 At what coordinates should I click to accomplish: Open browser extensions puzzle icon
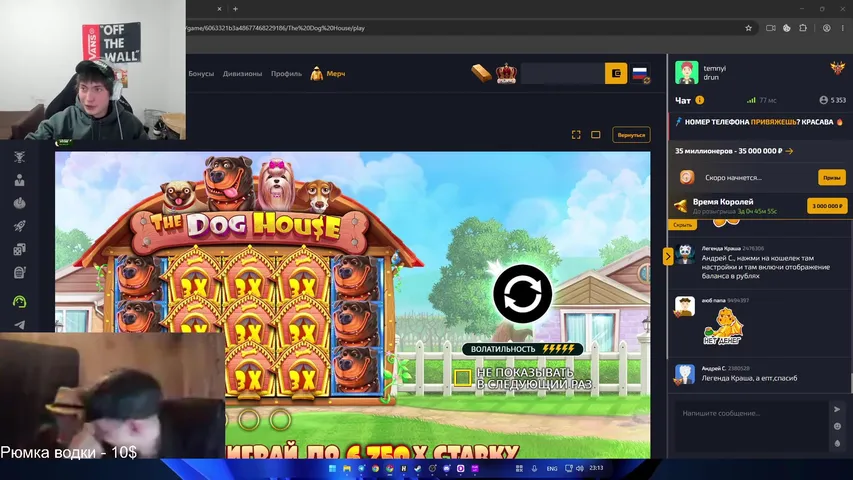click(803, 28)
